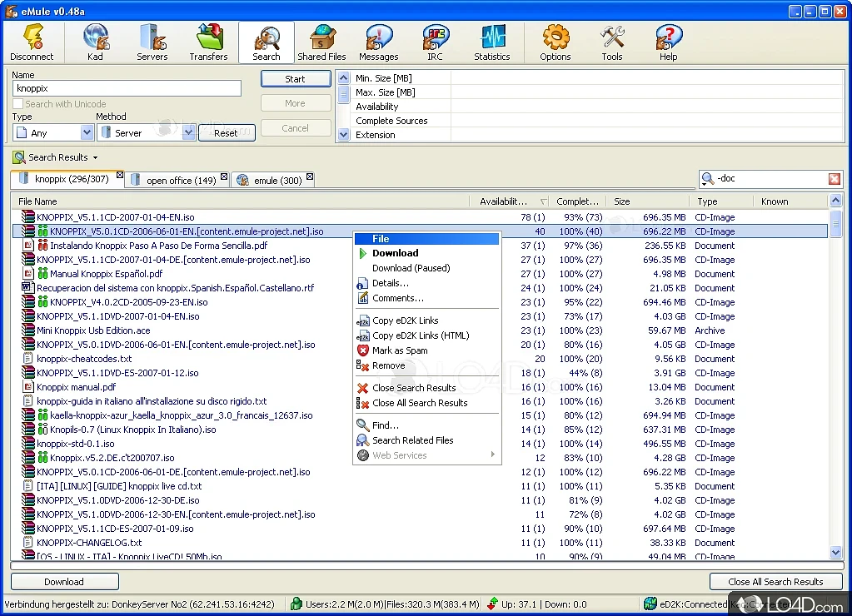This screenshot has width=852, height=616.
Task: Open the search Method dropdown
Action: 188,132
